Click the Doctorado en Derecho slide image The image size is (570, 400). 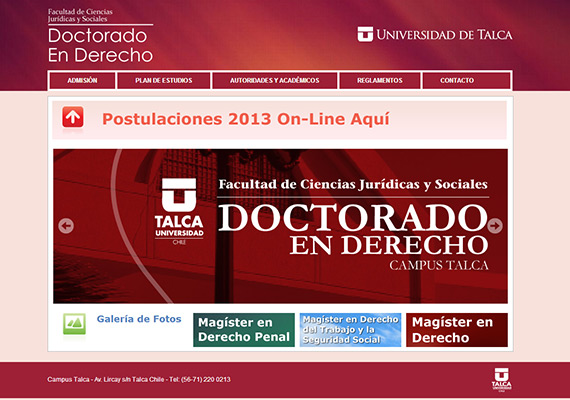pyautogui.click(x=280, y=226)
